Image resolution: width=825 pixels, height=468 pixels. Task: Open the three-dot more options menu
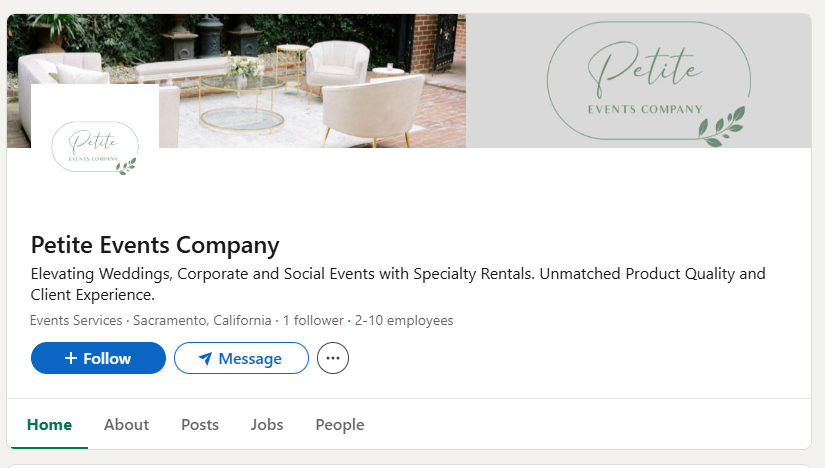click(333, 358)
